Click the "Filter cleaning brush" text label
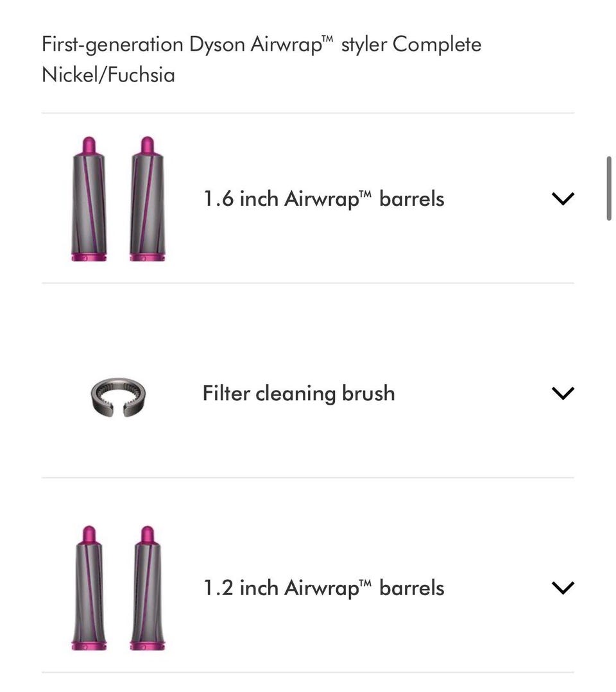Image resolution: width=616 pixels, height=692 pixels. (x=298, y=393)
